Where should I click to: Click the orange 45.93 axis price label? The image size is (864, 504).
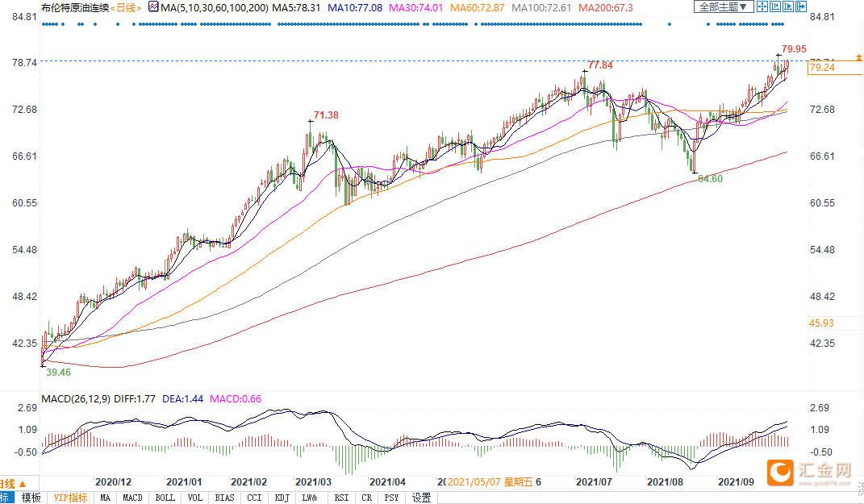click(821, 323)
